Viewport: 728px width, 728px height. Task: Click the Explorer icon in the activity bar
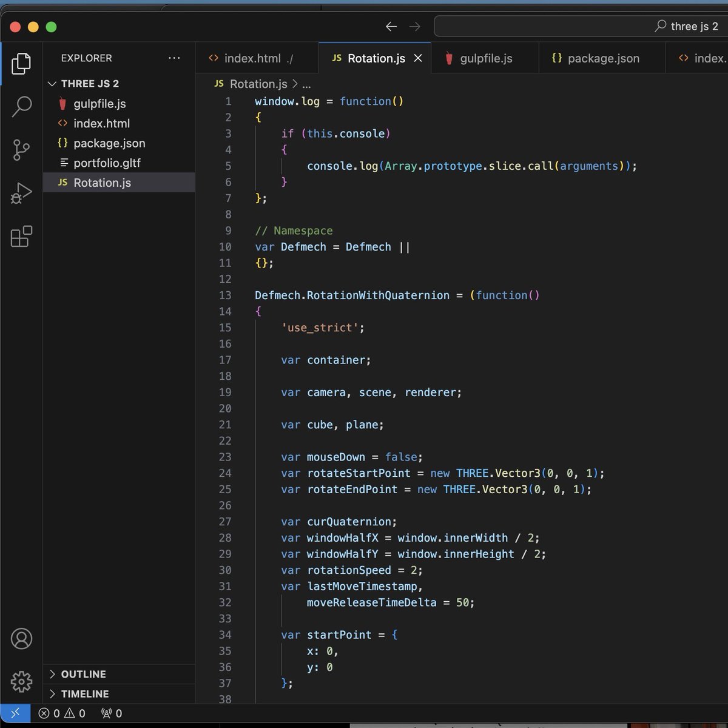tap(22, 63)
